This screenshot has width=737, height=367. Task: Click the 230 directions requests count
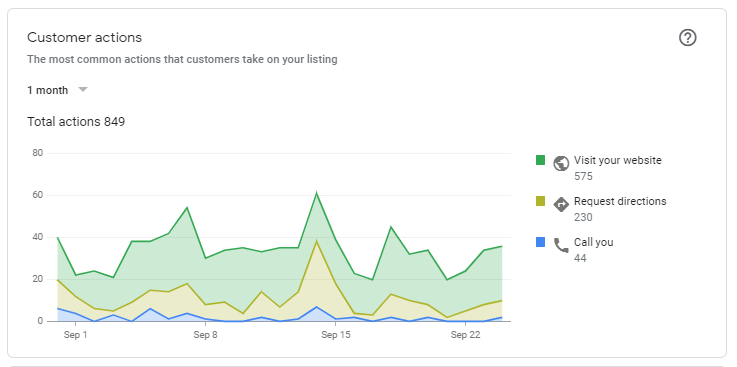coord(583,218)
